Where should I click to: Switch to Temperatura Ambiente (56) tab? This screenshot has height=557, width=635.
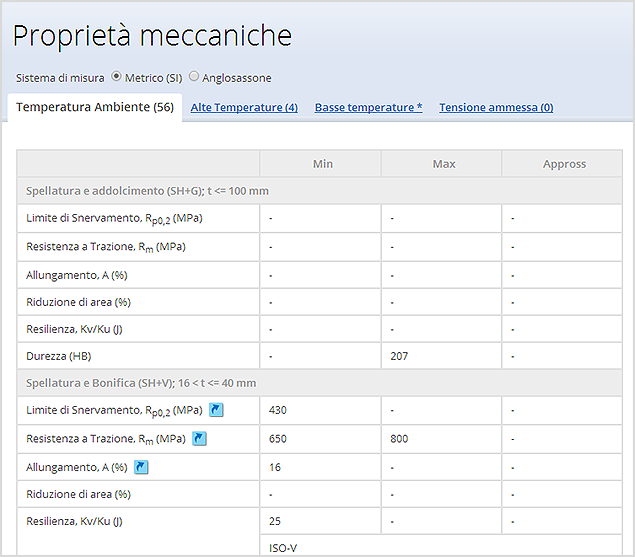(95, 107)
